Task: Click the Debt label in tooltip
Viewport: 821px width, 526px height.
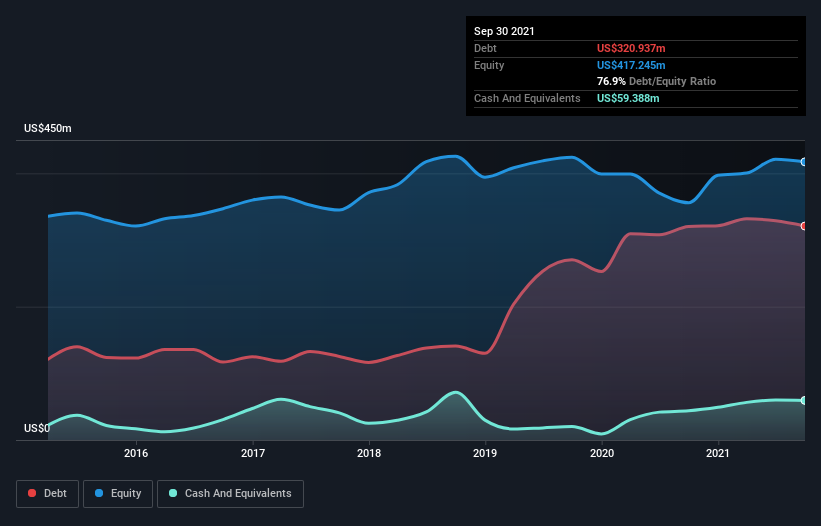Action: pos(485,48)
